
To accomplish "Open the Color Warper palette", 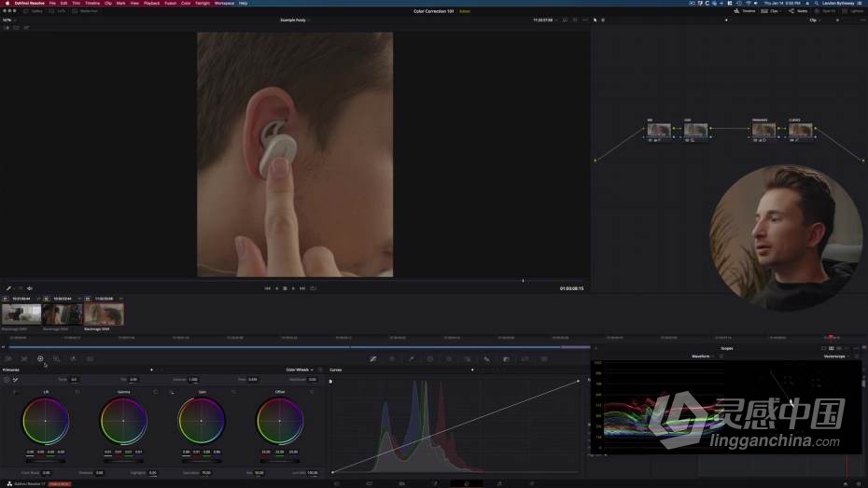I will [x=392, y=358].
